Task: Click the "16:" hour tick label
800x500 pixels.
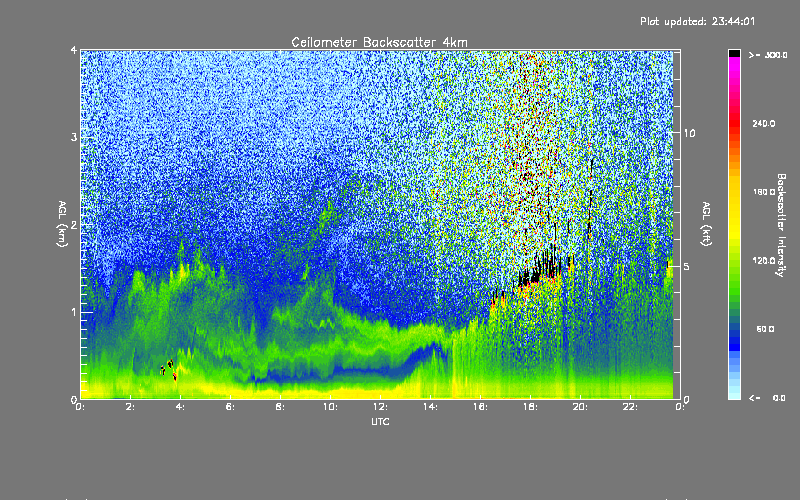Action: (481, 407)
